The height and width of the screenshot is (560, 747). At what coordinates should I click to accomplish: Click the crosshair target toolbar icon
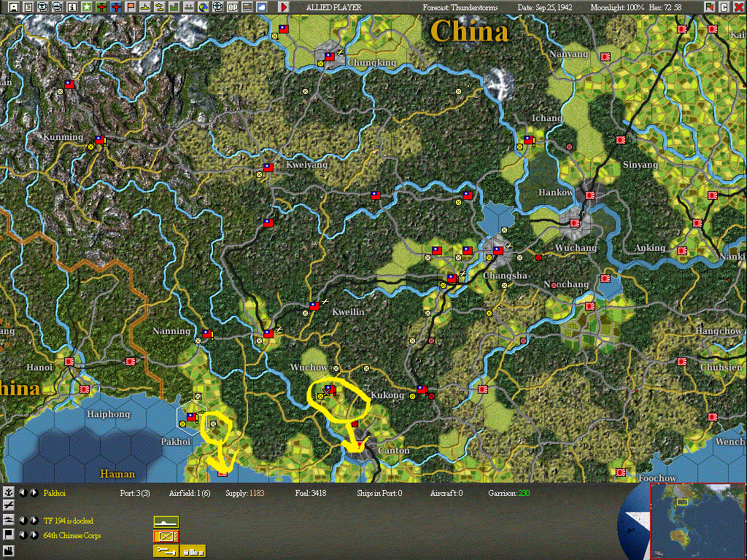tap(217, 7)
